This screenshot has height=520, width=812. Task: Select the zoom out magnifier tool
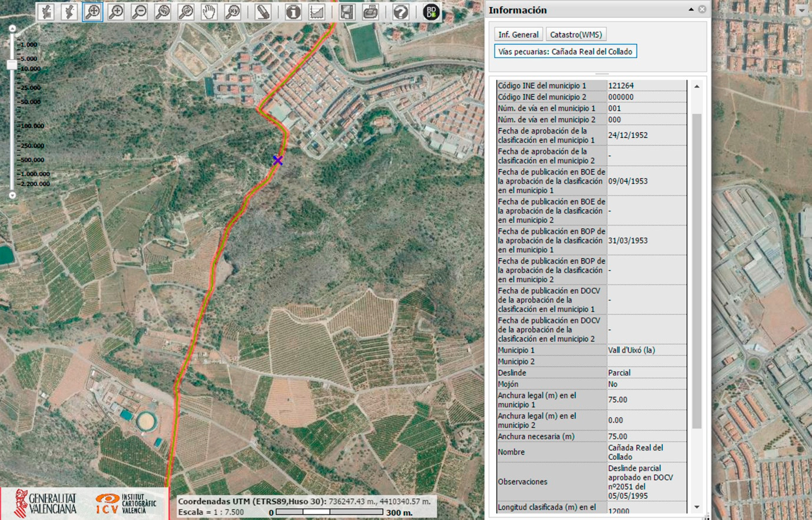[x=140, y=12]
